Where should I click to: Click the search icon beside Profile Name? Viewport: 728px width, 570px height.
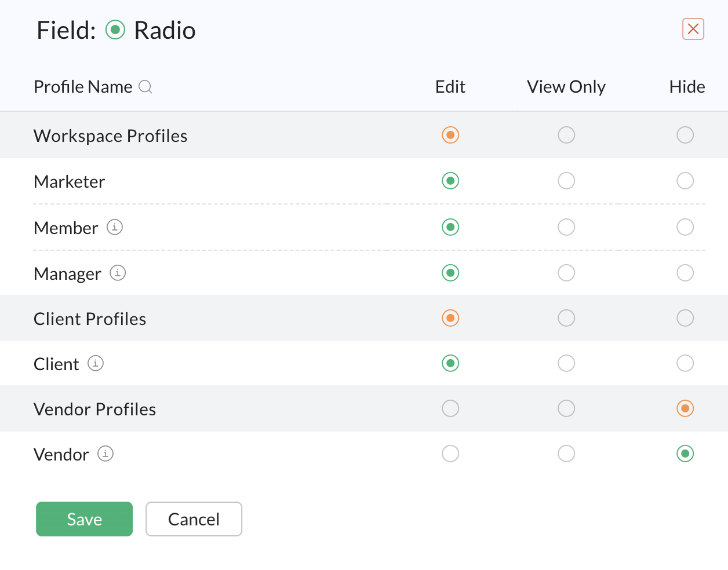[146, 87]
